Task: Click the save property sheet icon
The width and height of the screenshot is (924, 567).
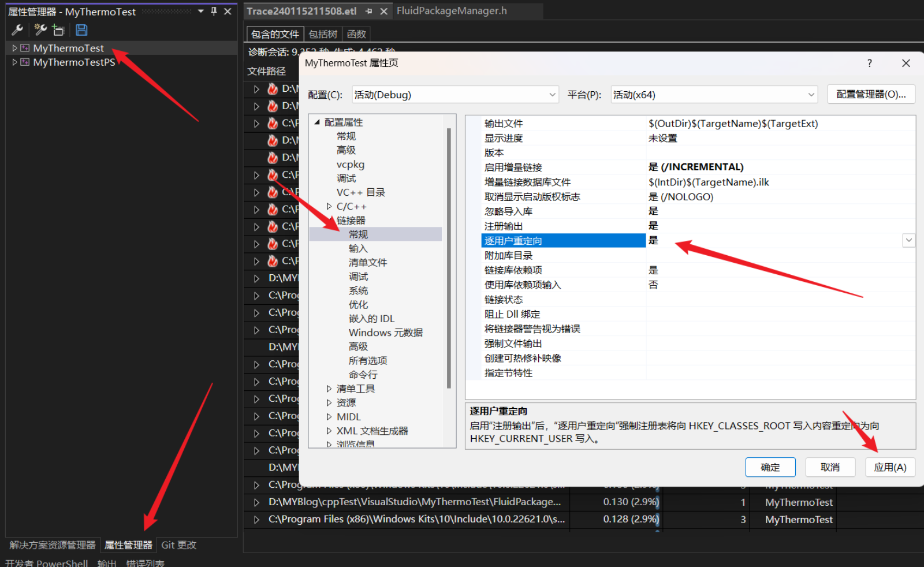Action: 81,30
